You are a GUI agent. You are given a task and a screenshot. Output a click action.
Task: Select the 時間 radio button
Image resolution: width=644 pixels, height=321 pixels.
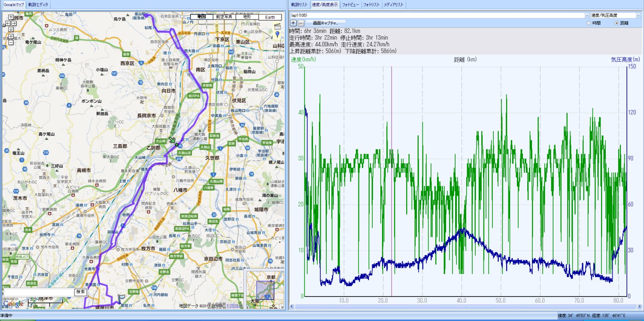click(x=589, y=23)
